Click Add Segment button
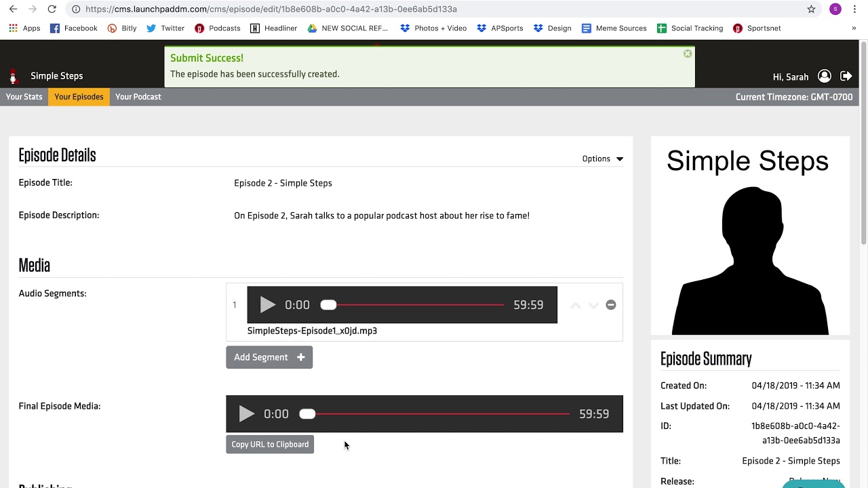The width and height of the screenshot is (868, 488). (x=269, y=357)
